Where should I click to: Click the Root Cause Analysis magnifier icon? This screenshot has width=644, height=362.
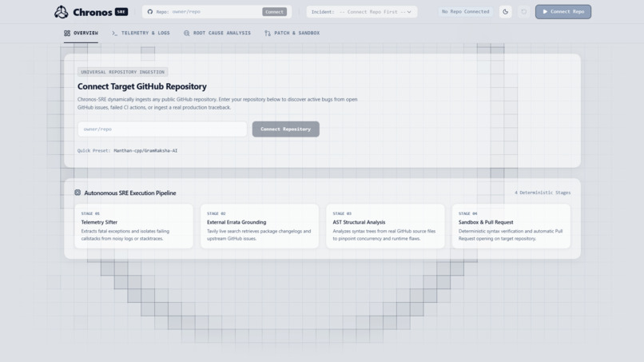point(186,33)
